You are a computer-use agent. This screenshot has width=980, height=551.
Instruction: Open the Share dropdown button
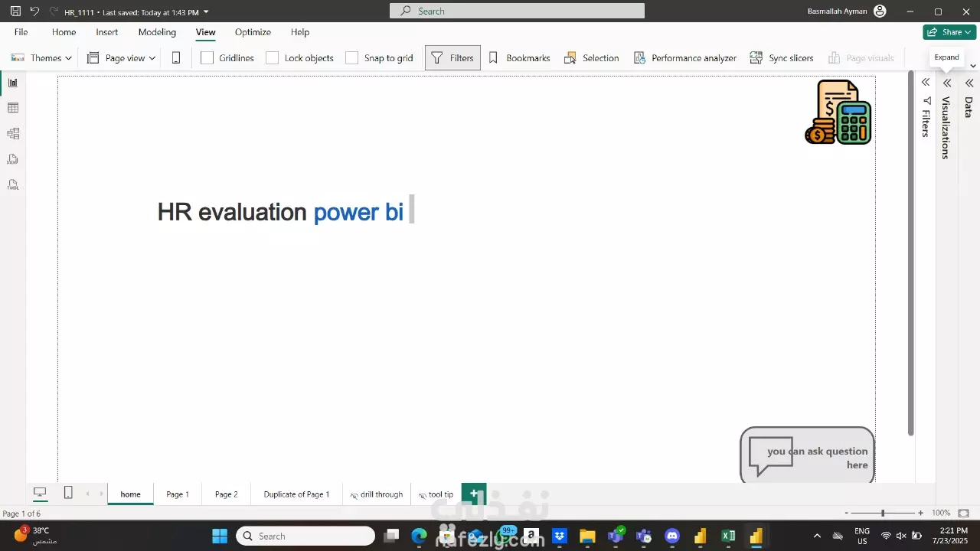tap(949, 32)
